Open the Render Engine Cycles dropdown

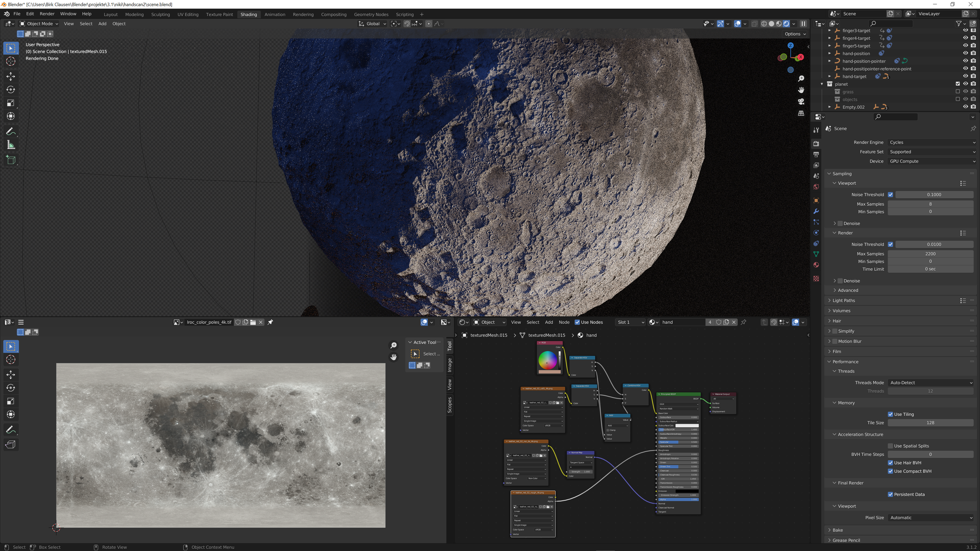click(x=932, y=142)
